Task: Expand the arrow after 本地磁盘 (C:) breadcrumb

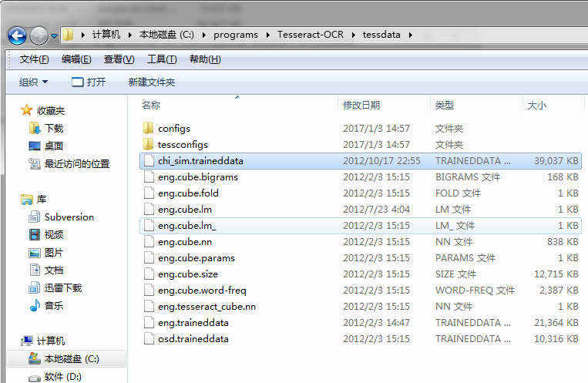Action: click(204, 35)
